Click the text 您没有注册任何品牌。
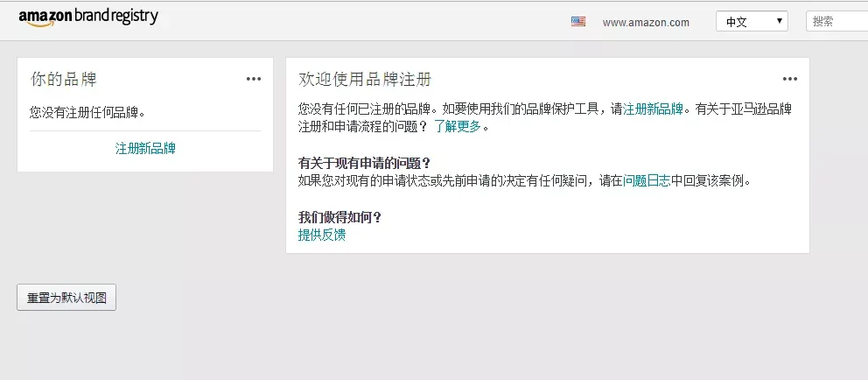This screenshot has height=380, width=868. coord(87,113)
